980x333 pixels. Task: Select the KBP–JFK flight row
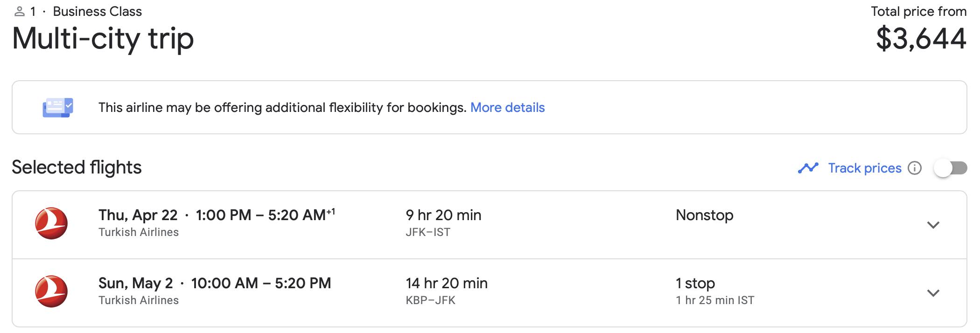tap(490, 293)
